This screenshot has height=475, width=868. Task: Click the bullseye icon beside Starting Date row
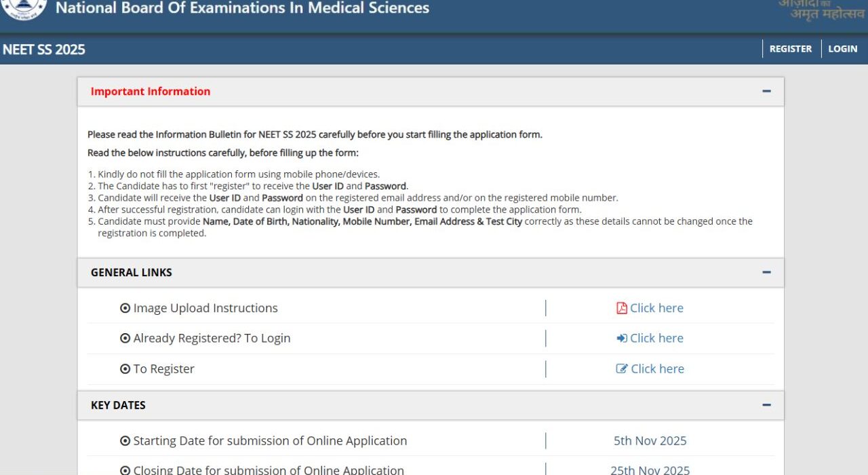coord(125,440)
